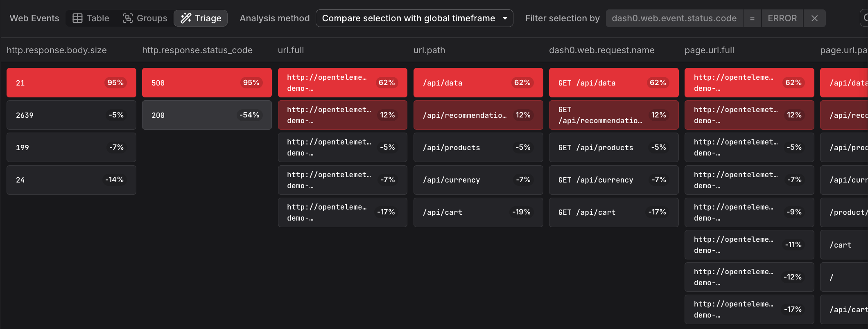Click page.url.full card showing 62%
Image resolution: width=868 pixels, height=329 pixels.
click(x=749, y=83)
